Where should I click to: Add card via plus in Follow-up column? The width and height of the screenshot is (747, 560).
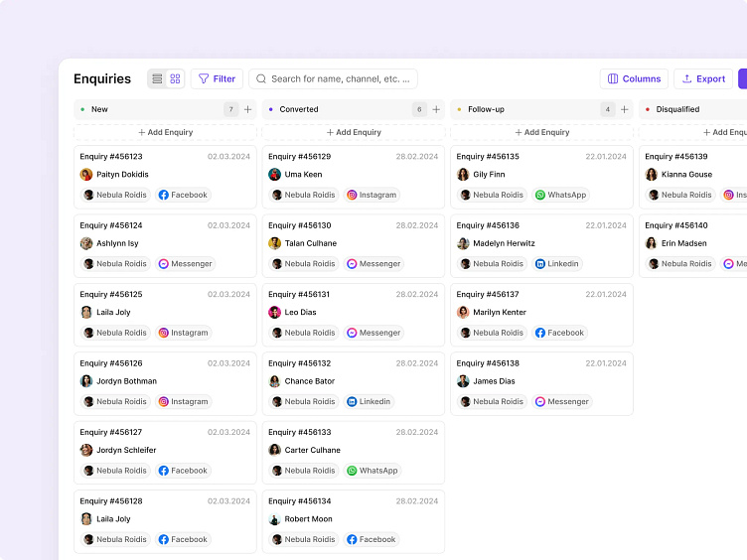(x=624, y=109)
